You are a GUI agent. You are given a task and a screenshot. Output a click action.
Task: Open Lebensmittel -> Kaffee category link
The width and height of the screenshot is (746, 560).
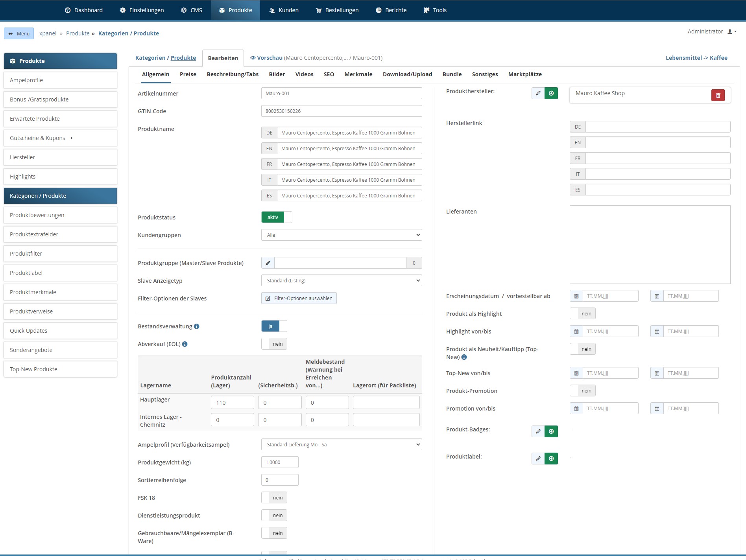pyautogui.click(x=696, y=58)
